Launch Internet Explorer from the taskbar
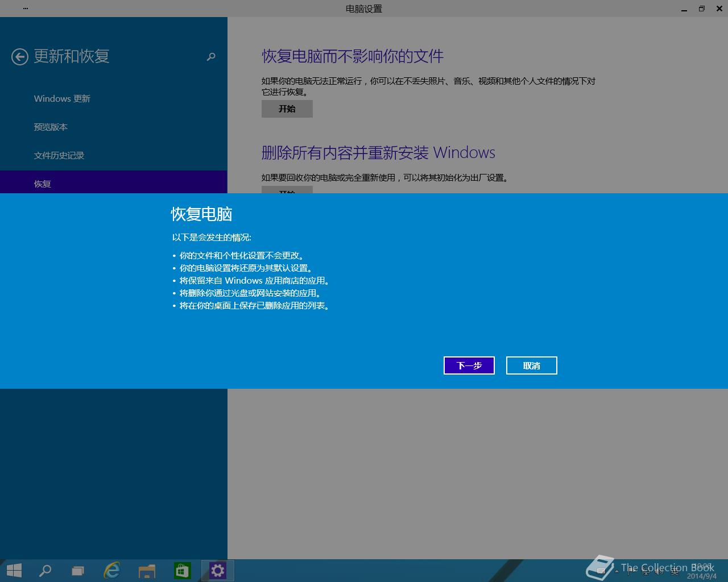The height and width of the screenshot is (582, 728). click(112, 570)
